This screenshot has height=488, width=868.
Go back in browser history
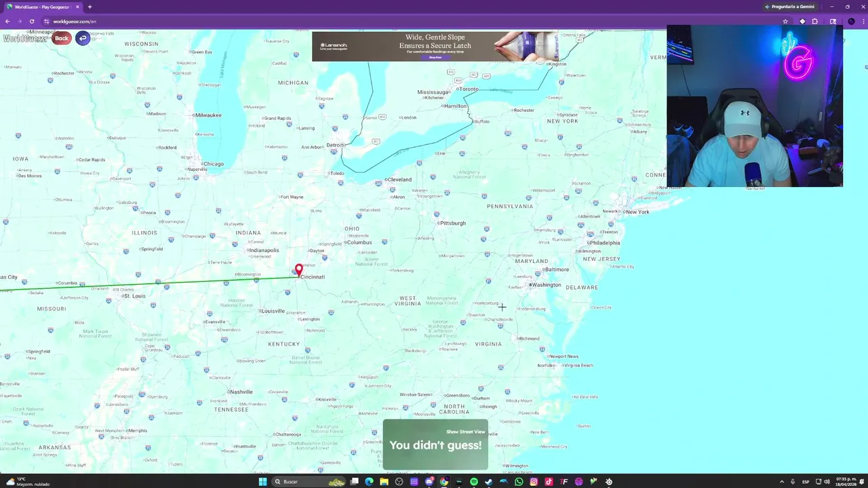7,21
